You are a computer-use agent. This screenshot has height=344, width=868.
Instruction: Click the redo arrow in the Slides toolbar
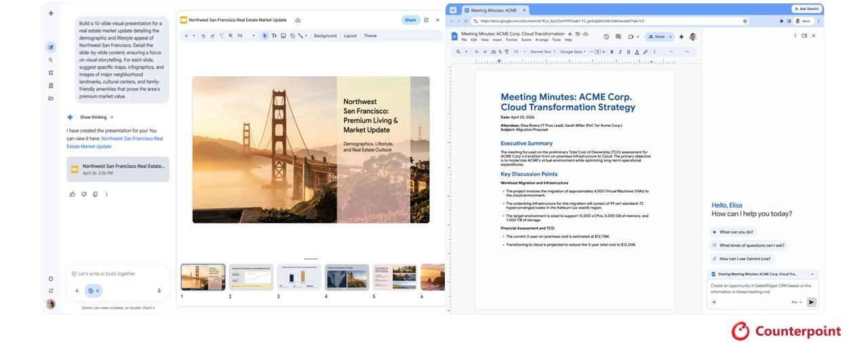(212, 36)
